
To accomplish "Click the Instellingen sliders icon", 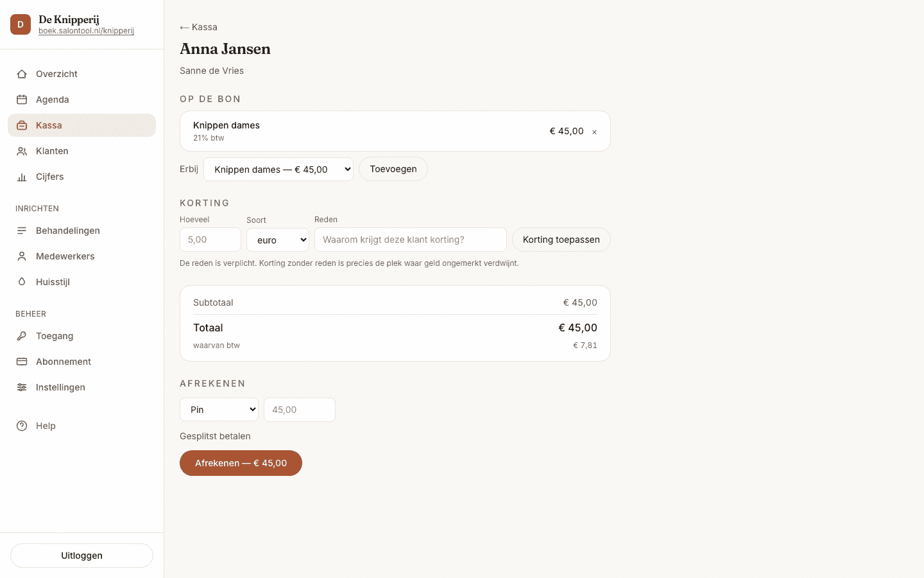I will tap(22, 387).
